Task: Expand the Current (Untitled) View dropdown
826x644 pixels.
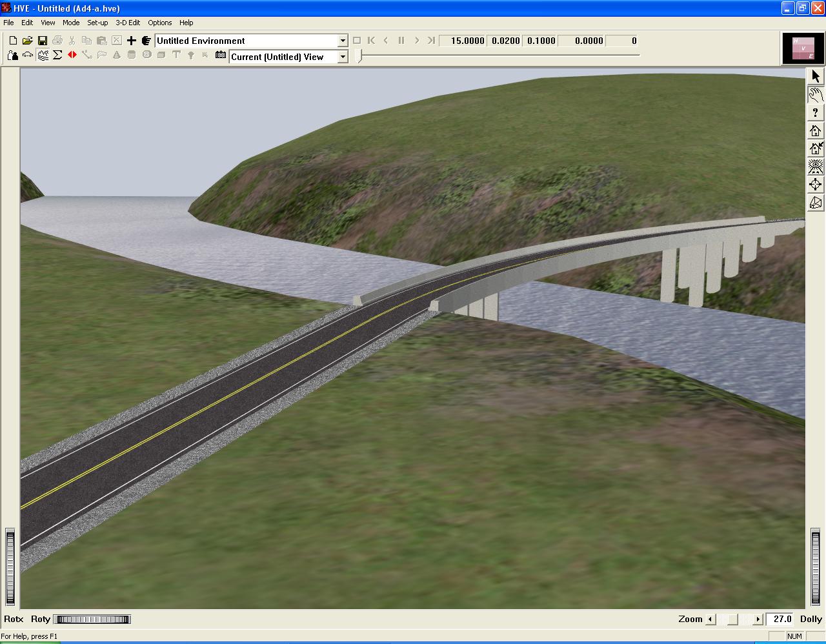Action: [x=343, y=57]
